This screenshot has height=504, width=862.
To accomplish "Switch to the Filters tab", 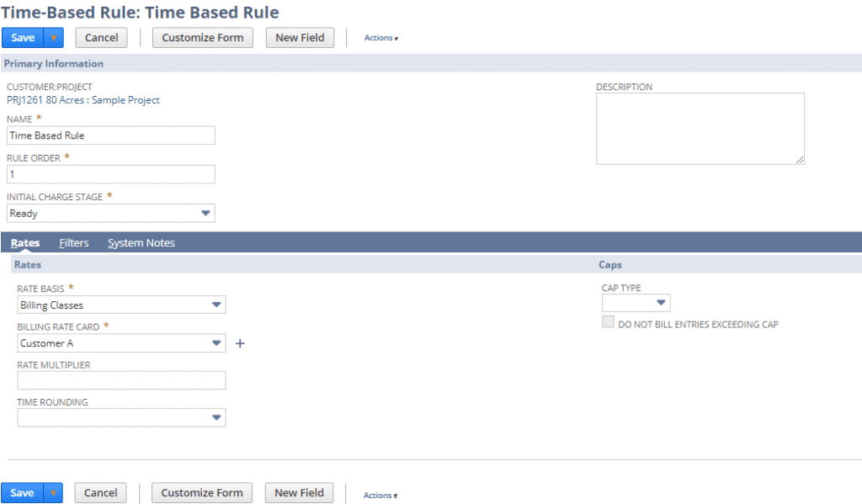I will coord(74,243).
